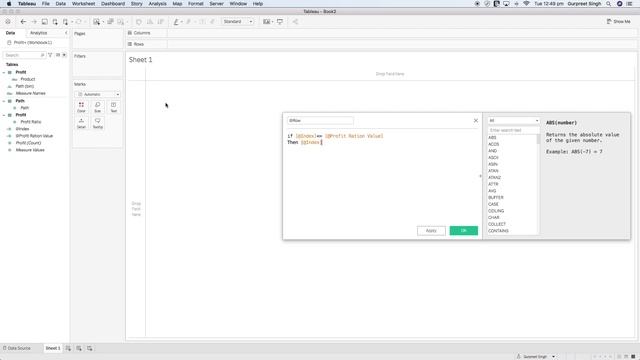Collapse the first Profit table in Data pane
This screenshot has height=360, width=640.
tap(4, 72)
